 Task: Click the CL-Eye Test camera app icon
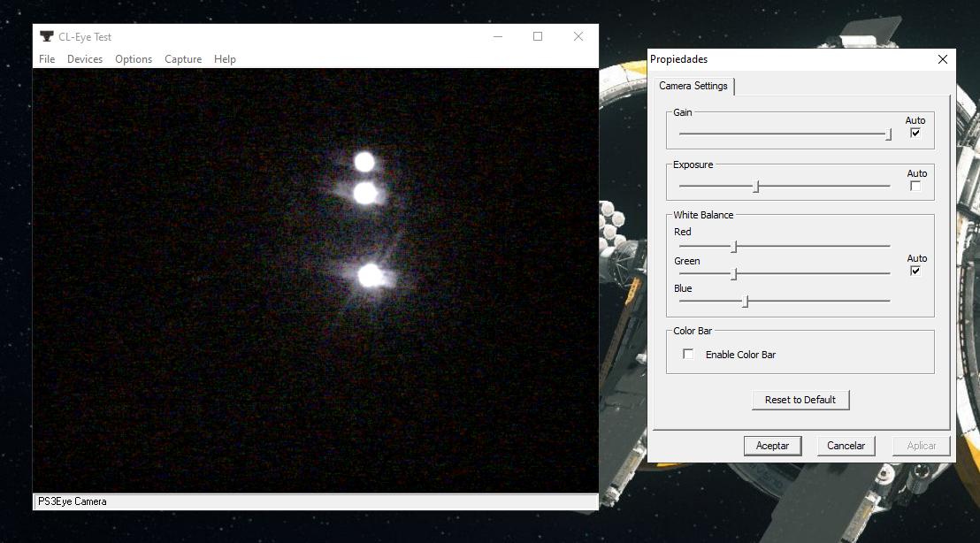coord(46,36)
